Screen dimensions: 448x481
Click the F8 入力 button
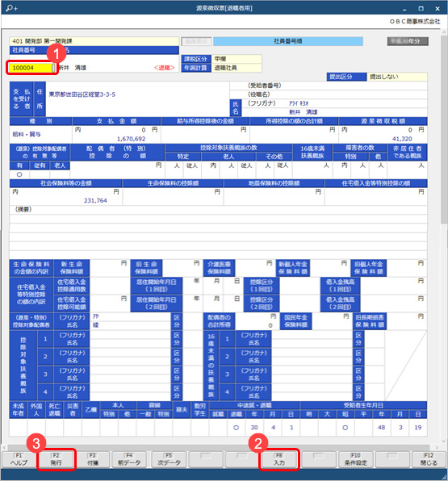point(279,459)
